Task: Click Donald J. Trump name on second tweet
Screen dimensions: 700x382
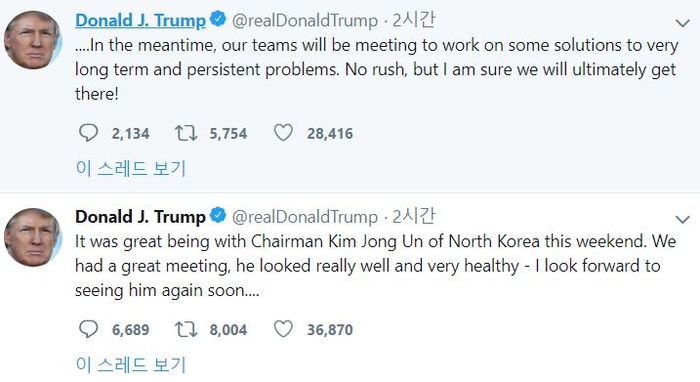Action: tap(140, 217)
